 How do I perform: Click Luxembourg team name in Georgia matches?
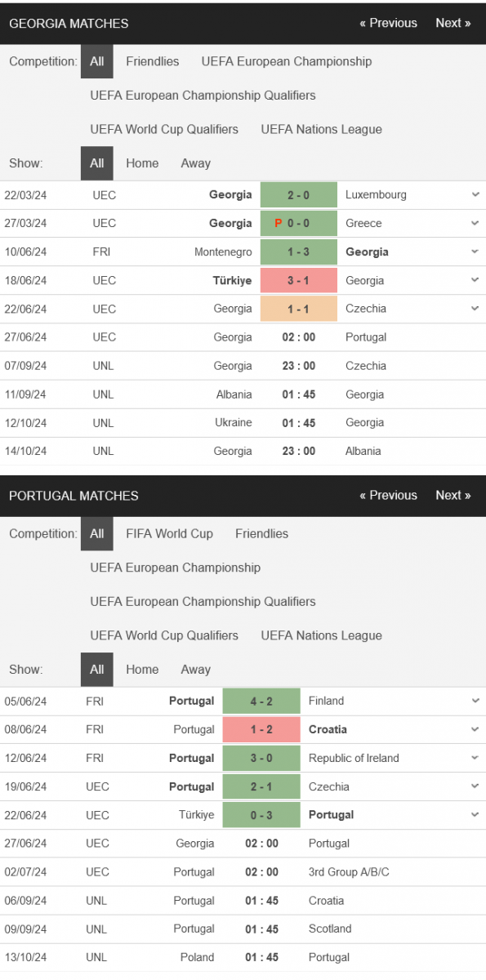tap(376, 195)
